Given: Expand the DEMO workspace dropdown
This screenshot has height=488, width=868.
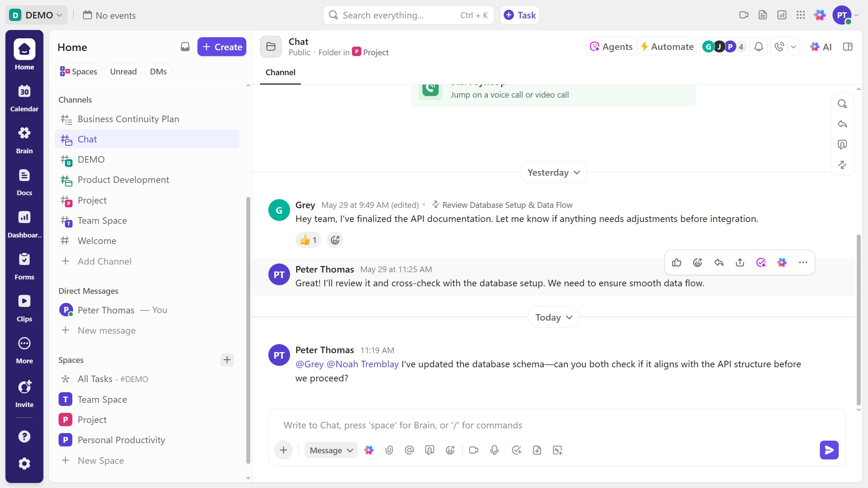Looking at the screenshot, I should (x=36, y=15).
